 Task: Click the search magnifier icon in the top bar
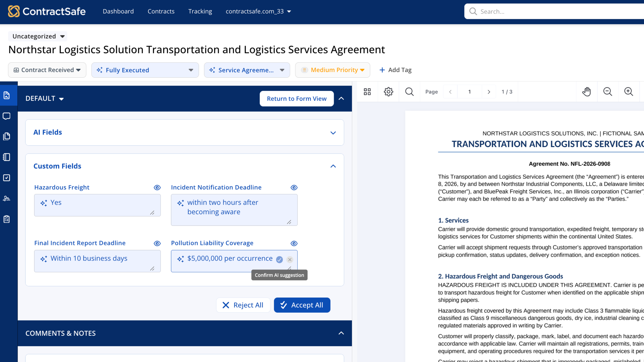click(x=473, y=12)
